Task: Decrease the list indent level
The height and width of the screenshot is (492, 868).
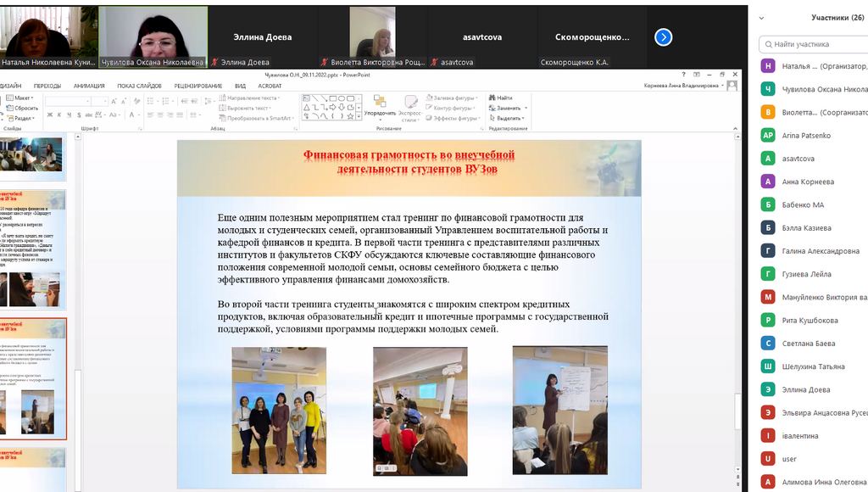Action: coord(185,101)
